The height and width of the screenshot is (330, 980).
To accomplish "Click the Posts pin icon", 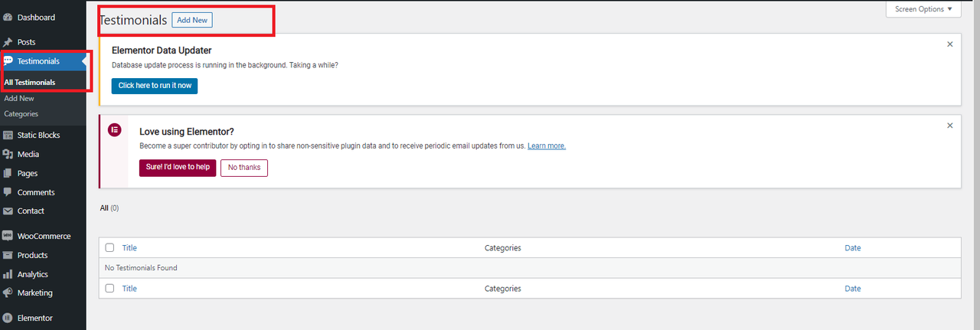I will 8,42.
